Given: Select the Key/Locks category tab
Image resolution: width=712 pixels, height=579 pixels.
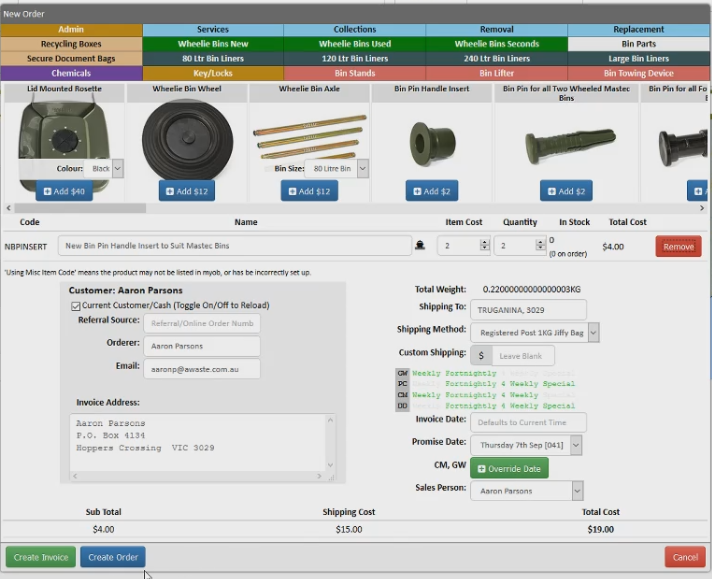Looking at the screenshot, I should 213,73.
